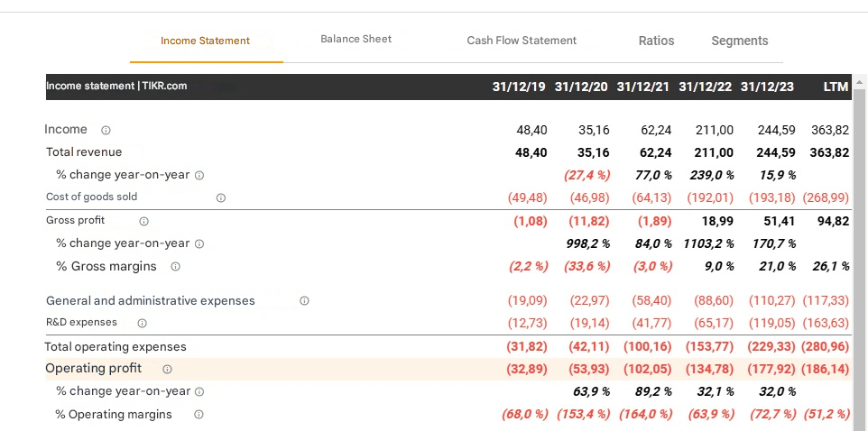The height and width of the screenshot is (431, 868).
Task: Click the LTM column header
Action: pyautogui.click(x=836, y=87)
